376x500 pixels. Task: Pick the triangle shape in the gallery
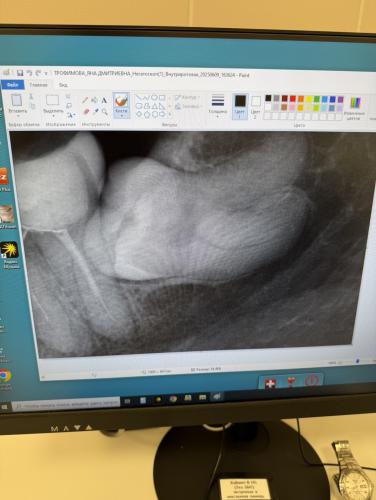point(154,106)
